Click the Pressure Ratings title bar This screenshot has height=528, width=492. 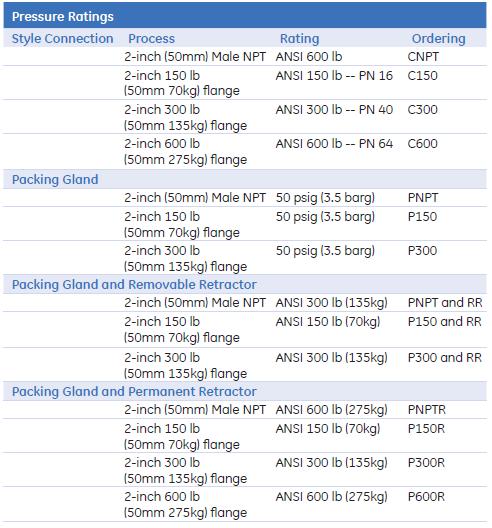245,16
